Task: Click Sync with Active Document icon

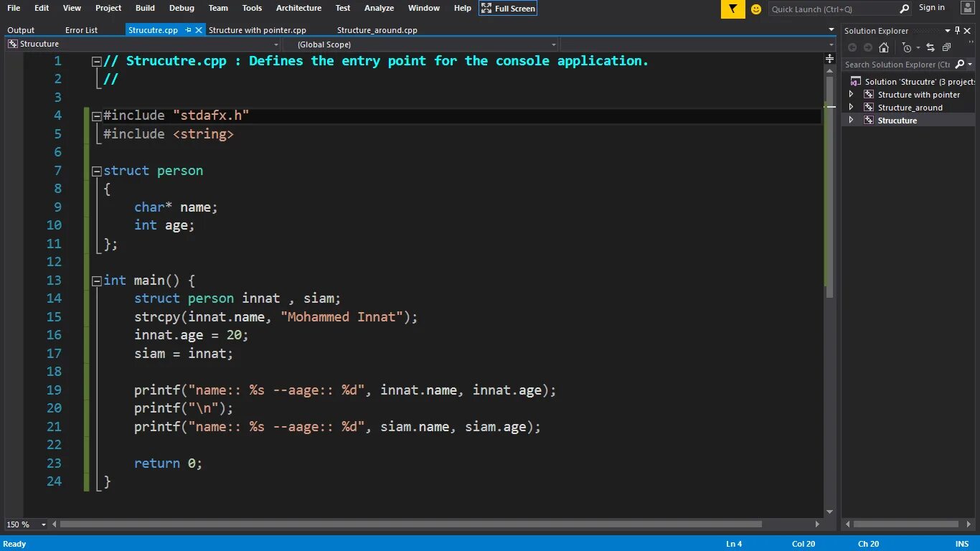Action: click(930, 47)
